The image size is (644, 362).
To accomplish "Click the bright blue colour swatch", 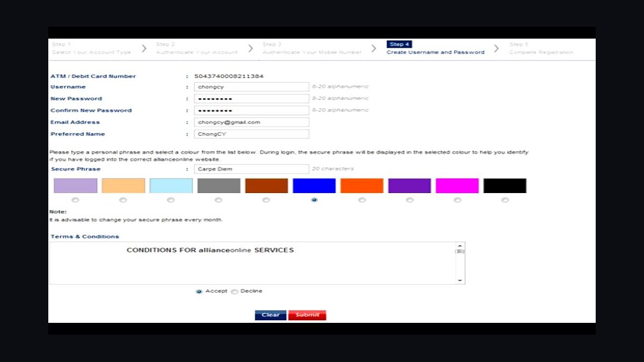I will click(314, 186).
